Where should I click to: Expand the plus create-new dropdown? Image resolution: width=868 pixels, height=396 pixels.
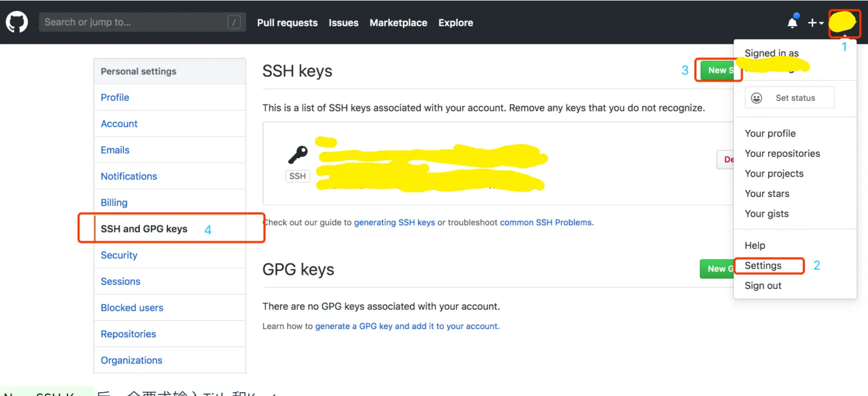click(815, 22)
